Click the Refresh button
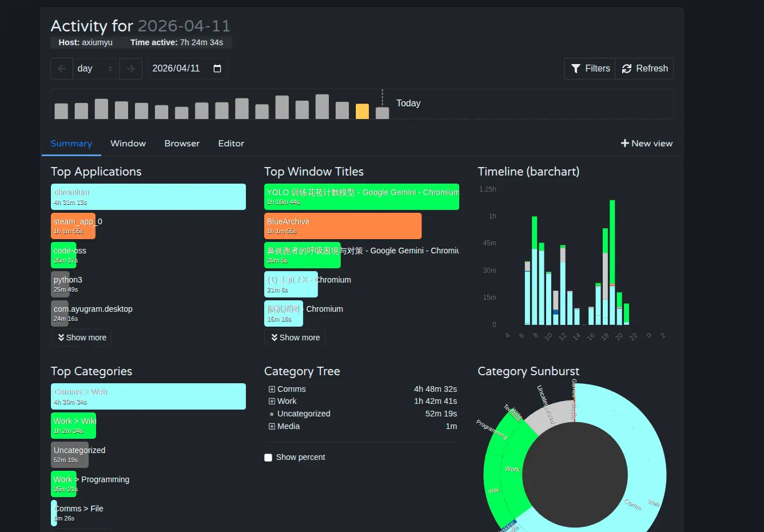The height and width of the screenshot is (532, 764). pyautogui.click(x=644, y=69)
